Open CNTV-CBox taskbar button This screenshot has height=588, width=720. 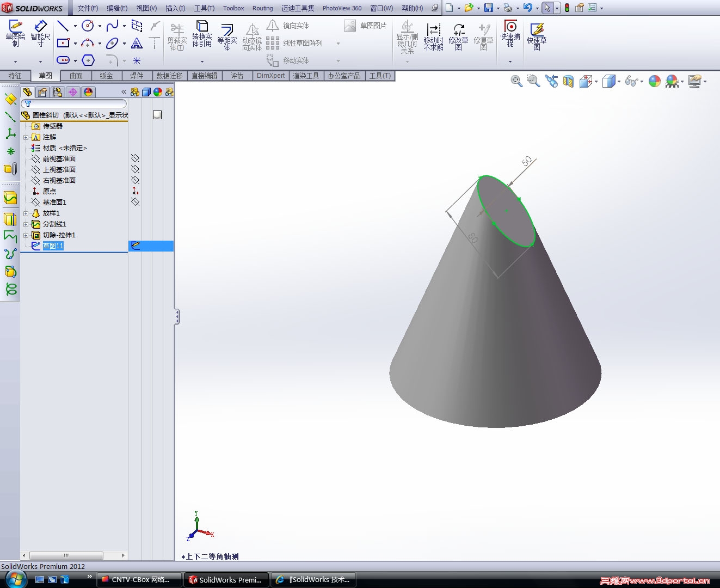[139, 580]
